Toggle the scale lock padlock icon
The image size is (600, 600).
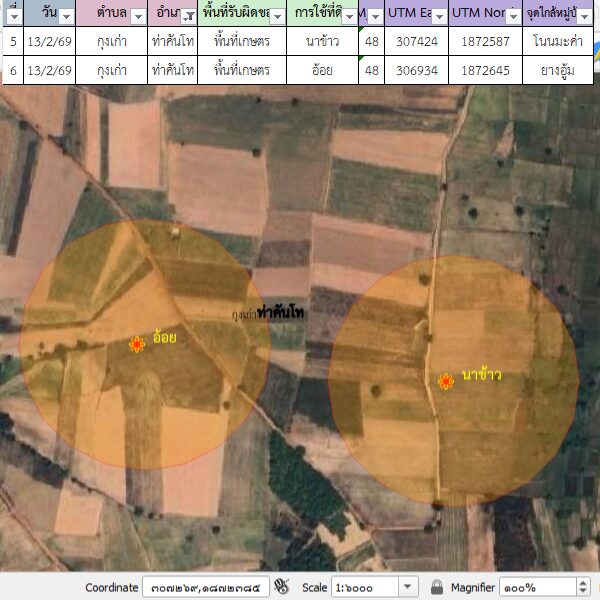click(436, 587)
